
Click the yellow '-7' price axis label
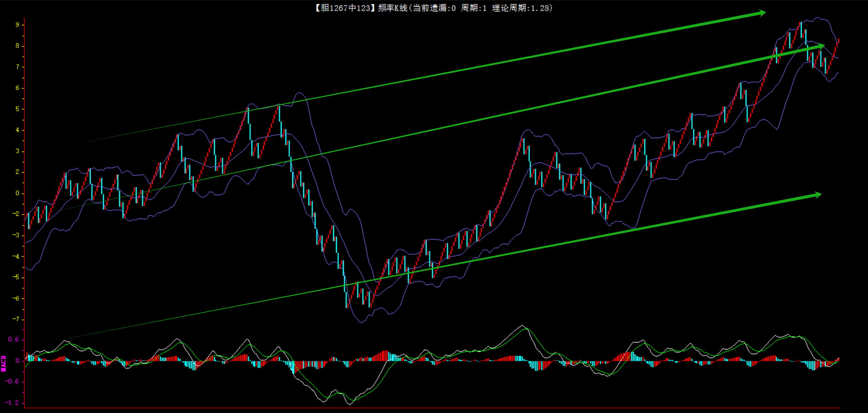pos(16,320)
